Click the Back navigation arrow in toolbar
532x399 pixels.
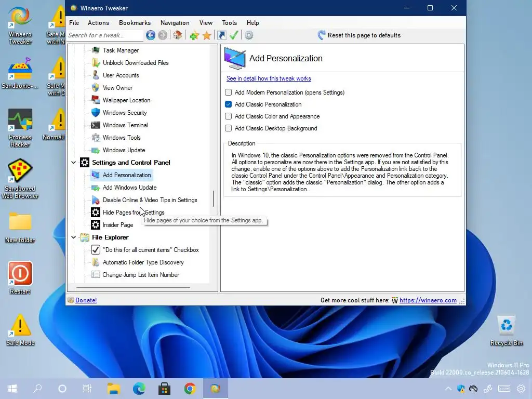click(x=151, y=35)
